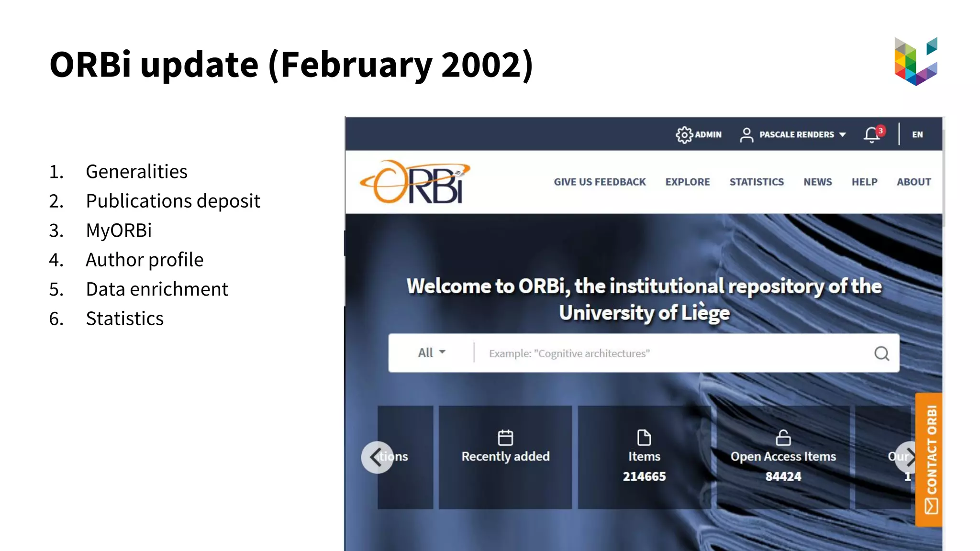
Task: Switch language via EN selector
Action: [x=917, y=135]
